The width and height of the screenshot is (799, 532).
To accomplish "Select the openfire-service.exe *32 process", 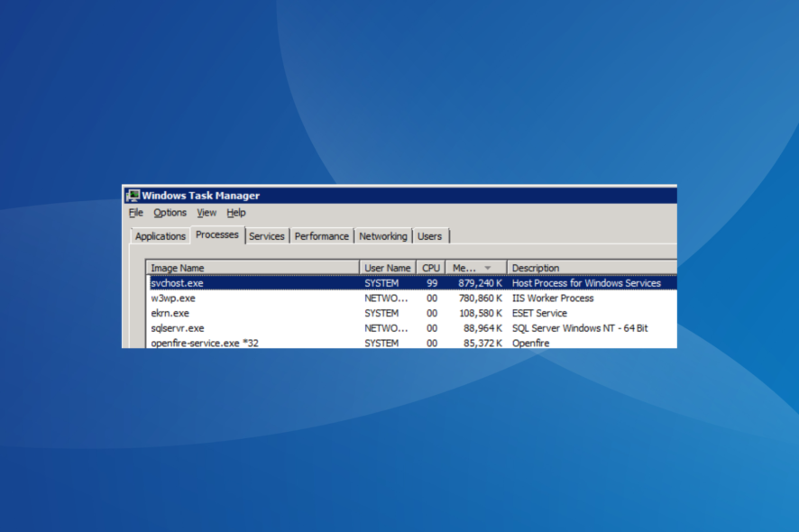I will (412, 343).
